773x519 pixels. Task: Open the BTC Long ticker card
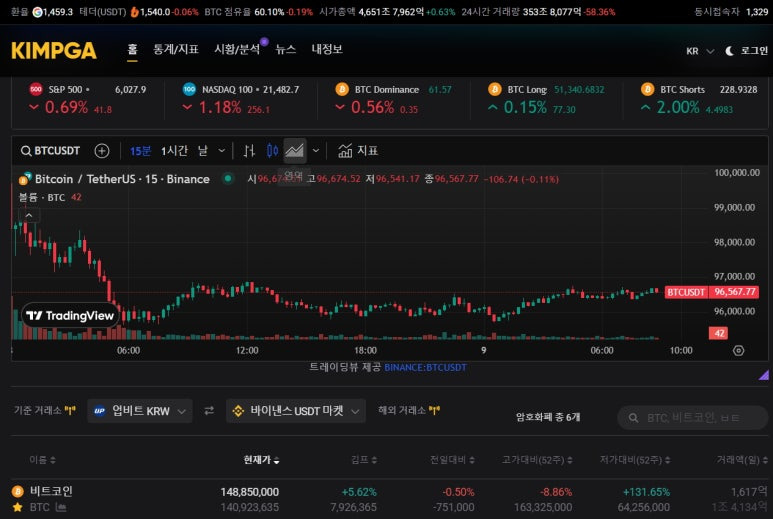(x=546, y=99)
